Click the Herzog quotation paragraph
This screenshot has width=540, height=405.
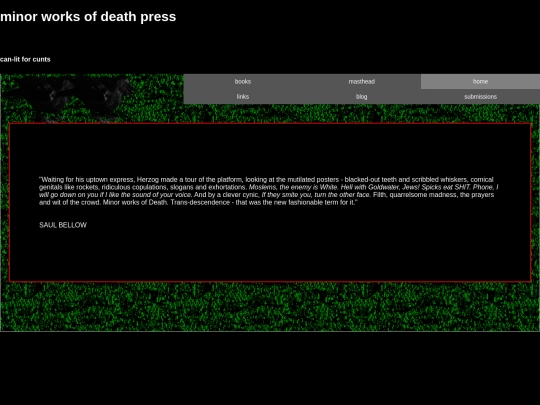[x=268, y=191]
